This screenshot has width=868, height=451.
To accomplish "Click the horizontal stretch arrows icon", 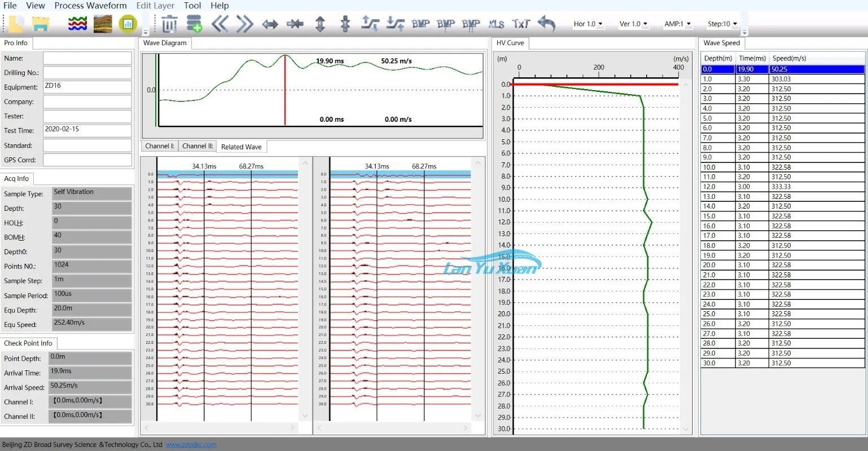I will tap(270, 24).
